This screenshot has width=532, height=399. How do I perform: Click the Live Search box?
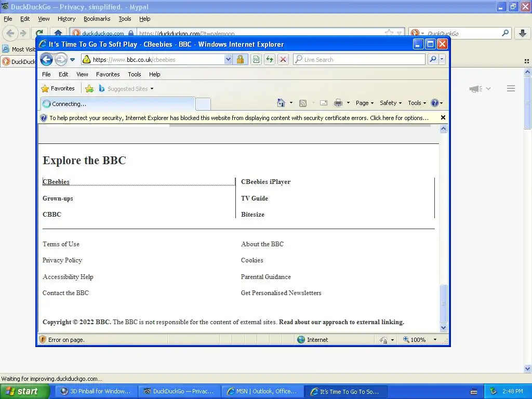point(359,60)
